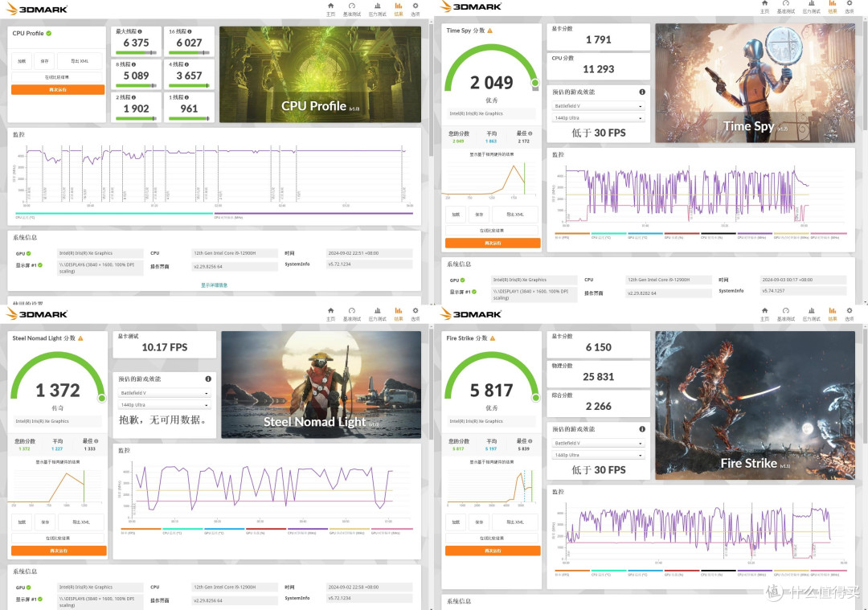The image size is (868, 610).
Task: Expand Battlefield V game dropdown in Time Spy window
Action: (x=599, y=106)
